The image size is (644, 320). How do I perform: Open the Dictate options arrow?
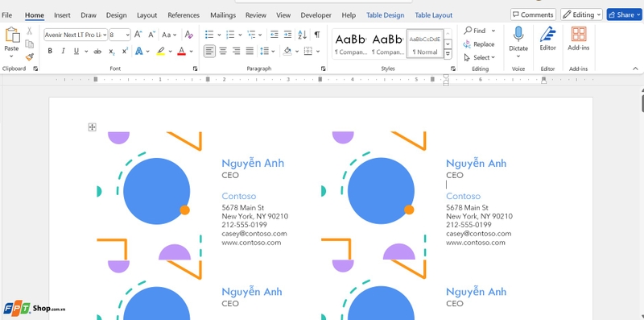[518, 56]
